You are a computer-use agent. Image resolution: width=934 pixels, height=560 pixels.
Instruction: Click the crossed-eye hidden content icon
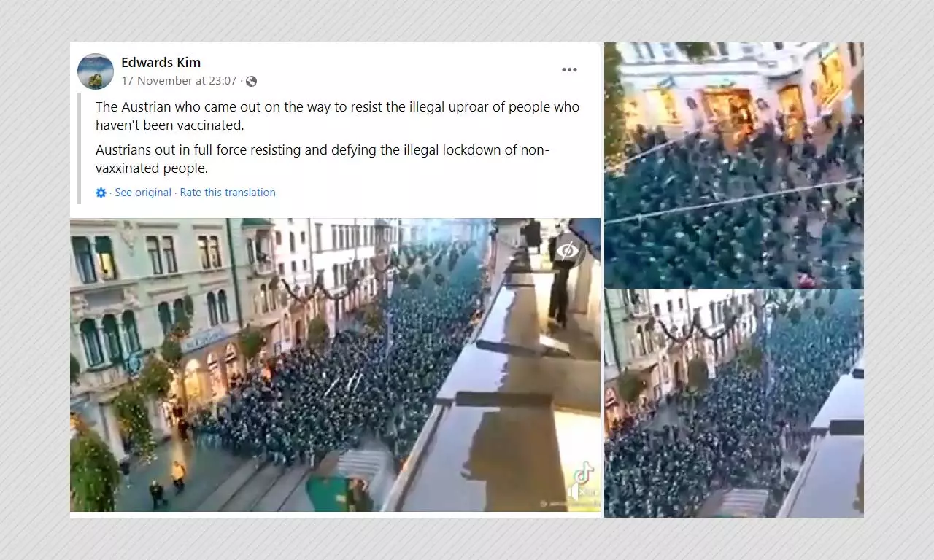pyautogui.click(x=567, y=251)
